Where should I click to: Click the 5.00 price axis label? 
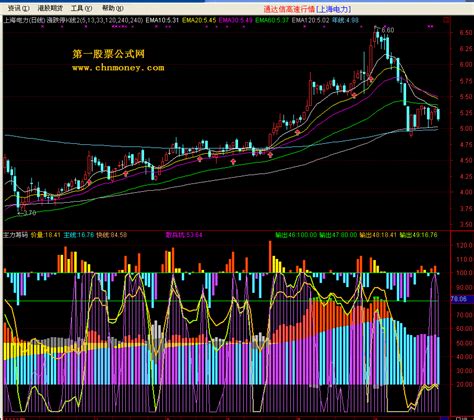coord(466,128)
